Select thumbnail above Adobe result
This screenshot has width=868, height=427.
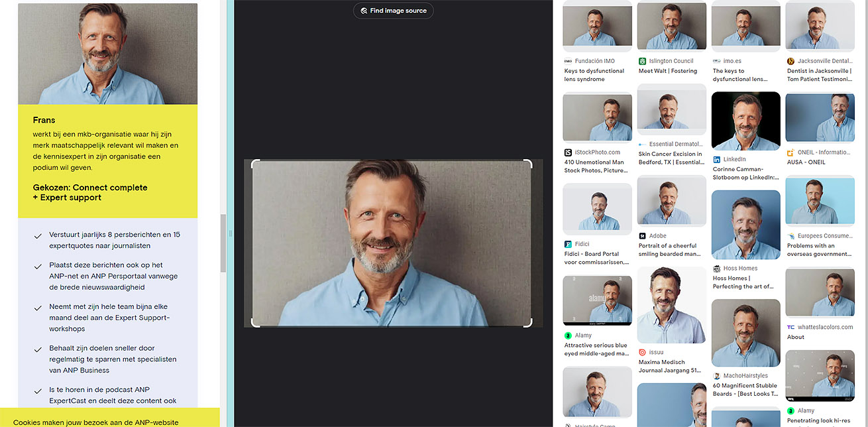click(x=671, y=201)
